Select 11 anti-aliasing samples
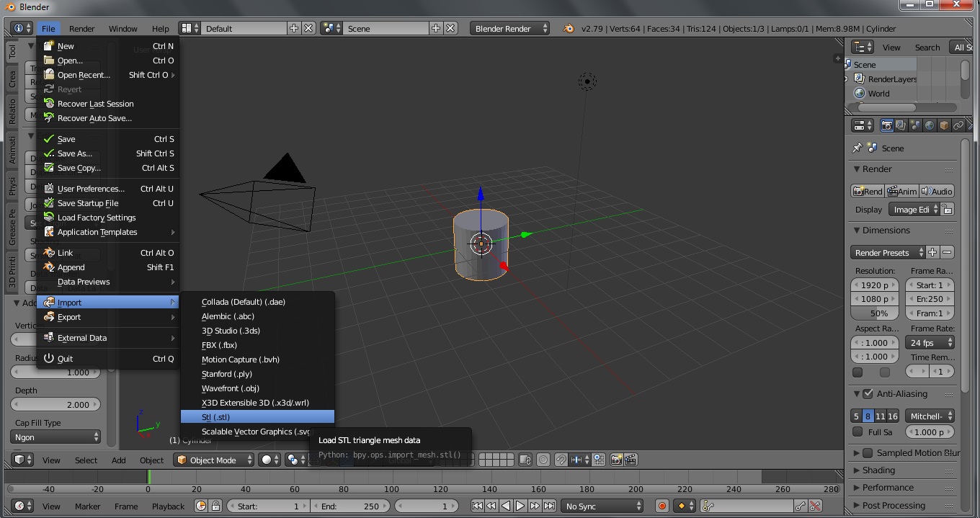The width and height of the screenshot is (980, 518). (880, 416)
